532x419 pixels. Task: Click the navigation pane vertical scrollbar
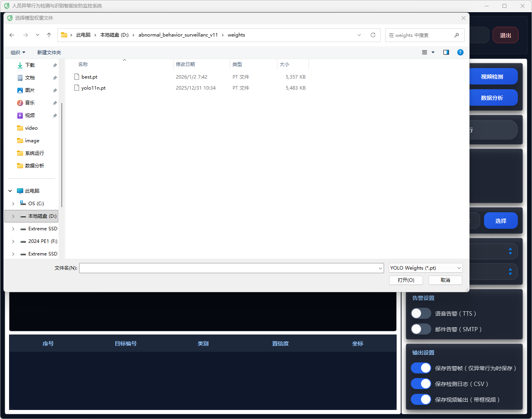[x=62, y=153]
